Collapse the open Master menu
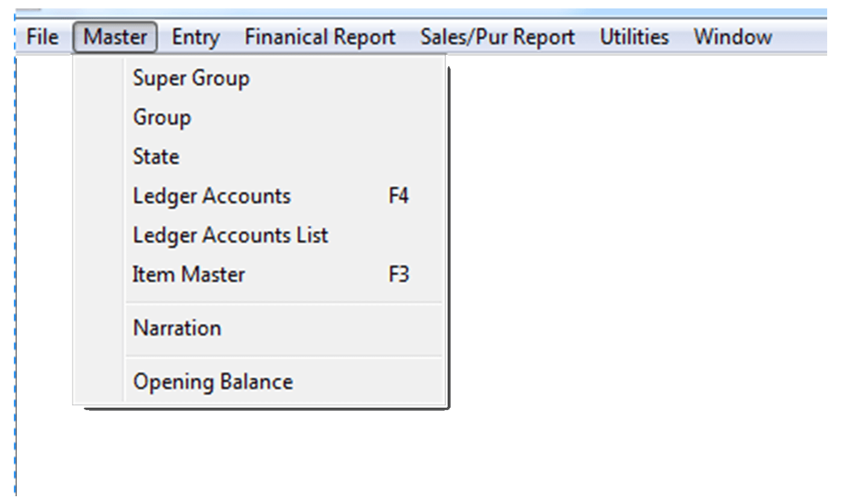 pyautogui.click(x=115, y=37)
